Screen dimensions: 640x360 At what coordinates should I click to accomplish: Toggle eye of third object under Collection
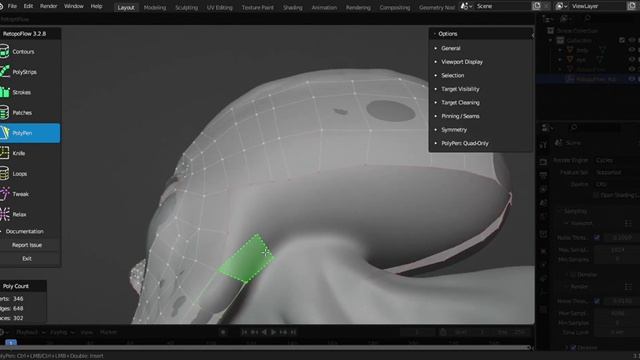click(x=632, y=69)
